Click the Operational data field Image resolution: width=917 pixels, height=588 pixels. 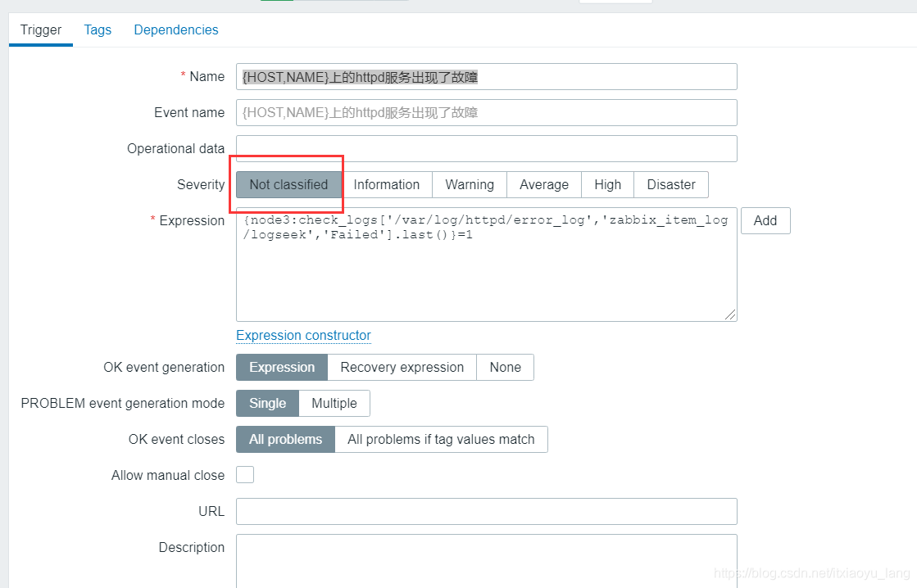coord(486,148)
